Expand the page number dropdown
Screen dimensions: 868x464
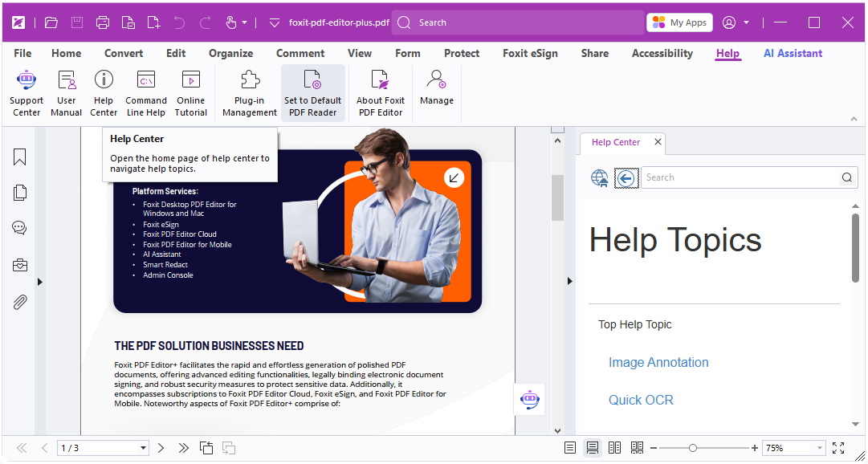point(144,448)
